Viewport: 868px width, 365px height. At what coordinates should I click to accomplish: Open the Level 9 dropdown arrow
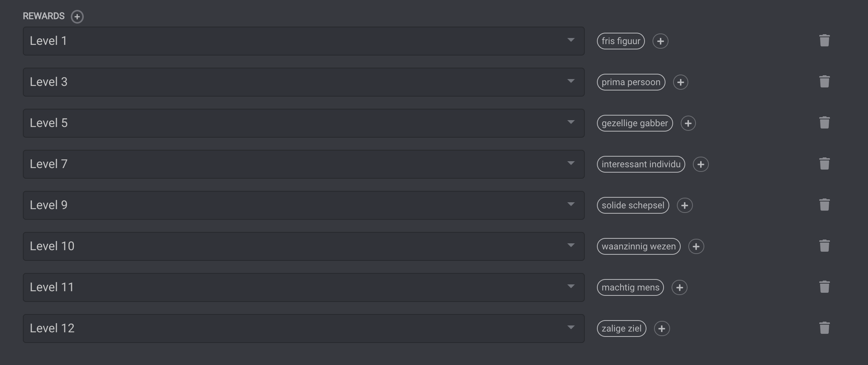(x=570, y=205)
